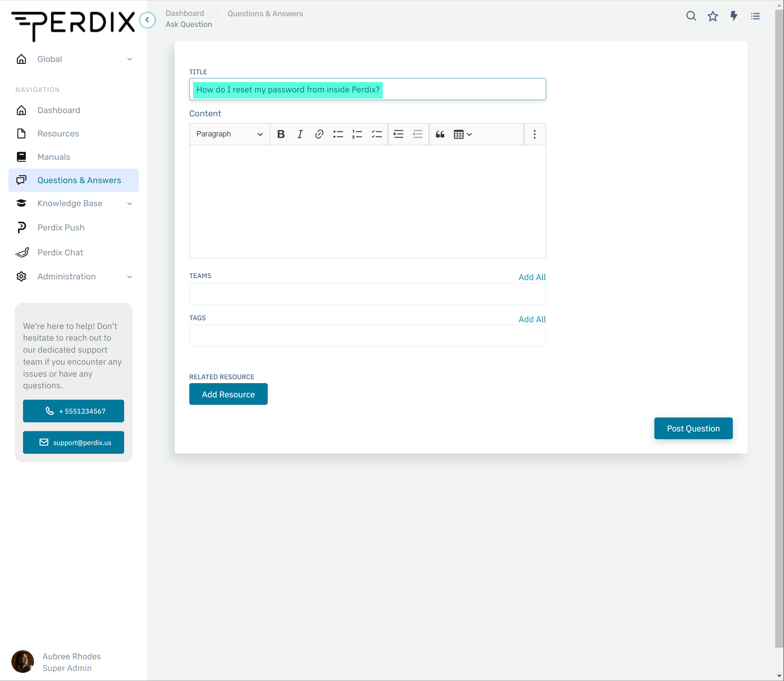The width and height of the screenshot is (784, 681).
Task: Click the Manuals book icon
Action: pyautogui.click(x=21, y=157)
